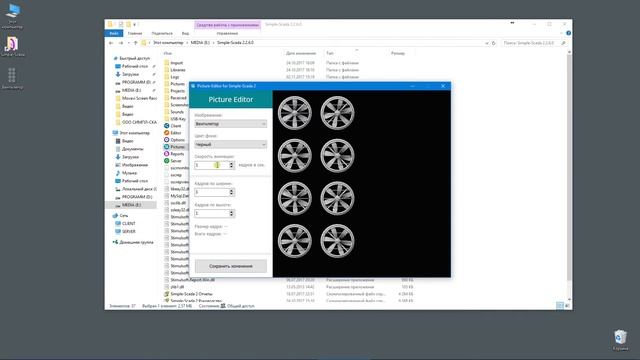The height and width of the screenshot is (360, 640).
Task: Expand the address bar history dropdown
Action: point(487,43)
